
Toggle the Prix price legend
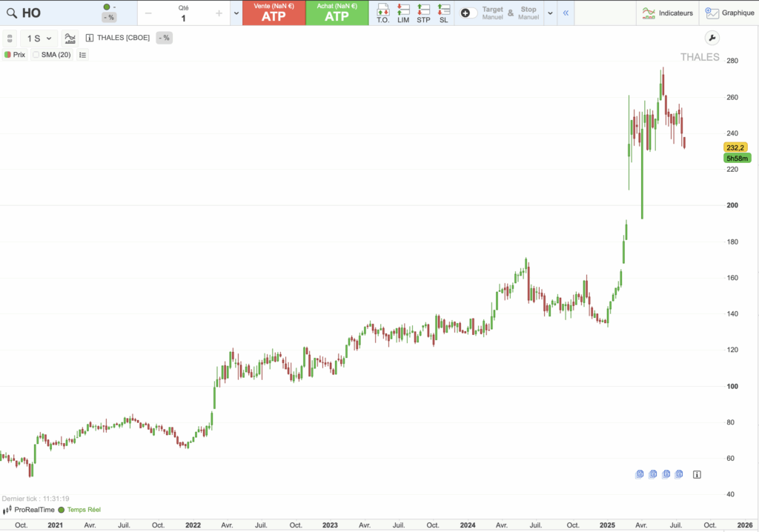(x=15, y=55)
